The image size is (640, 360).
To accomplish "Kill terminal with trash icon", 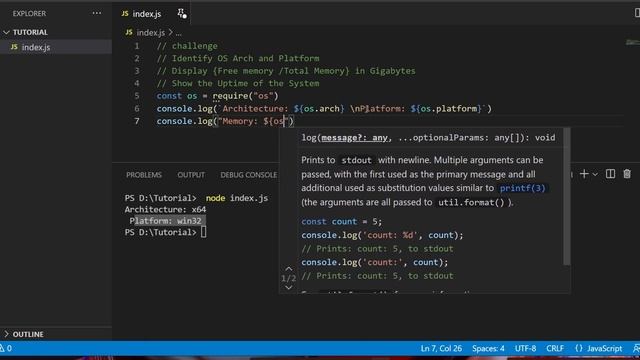I will 627,174.
